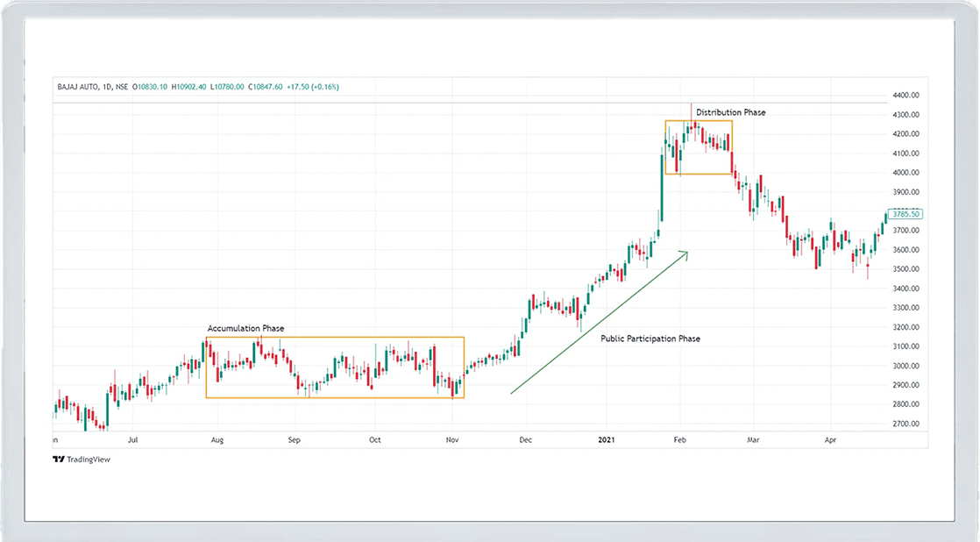Viewport: 980px width, 542px height.
Task: Click the 2700.00 price axis label
Action: point(904,424)
